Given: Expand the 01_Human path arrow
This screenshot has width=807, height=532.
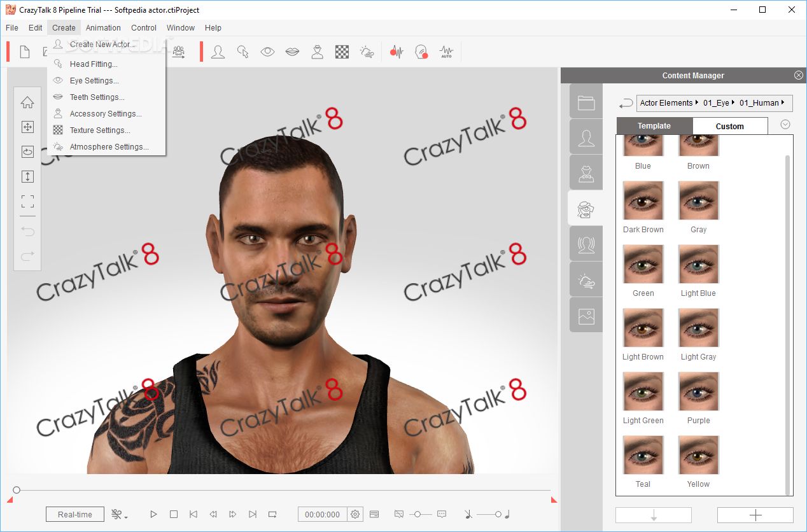Looking at the screenshot, I should (783, 102).
